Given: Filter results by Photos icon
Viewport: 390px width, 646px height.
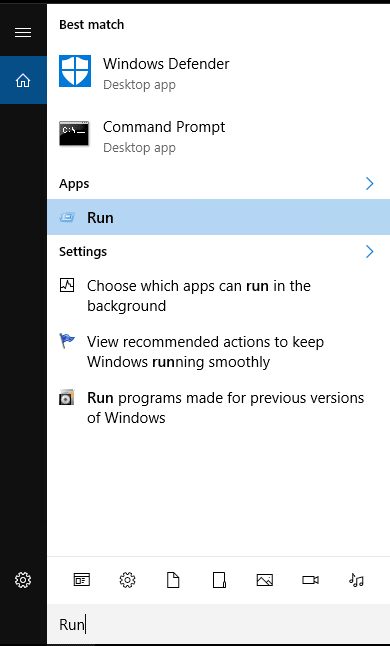Looking at the screenshot, I should (265, 580).
